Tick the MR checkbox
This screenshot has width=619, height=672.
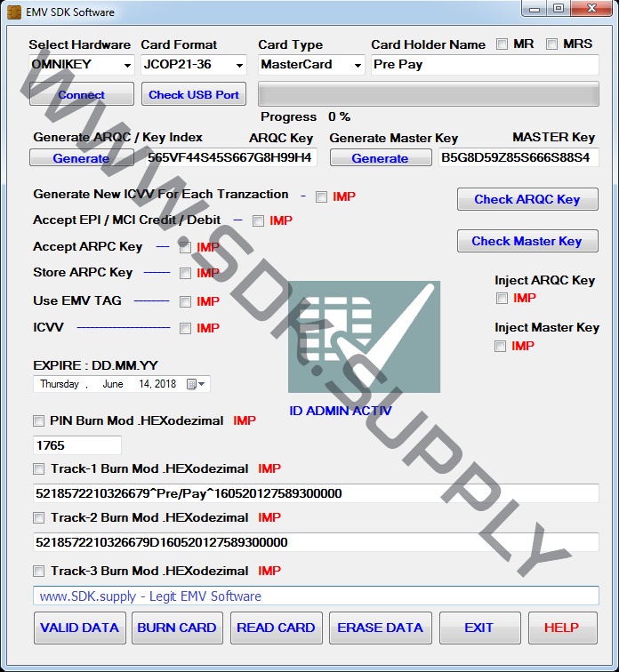click(x=502, y=44)
